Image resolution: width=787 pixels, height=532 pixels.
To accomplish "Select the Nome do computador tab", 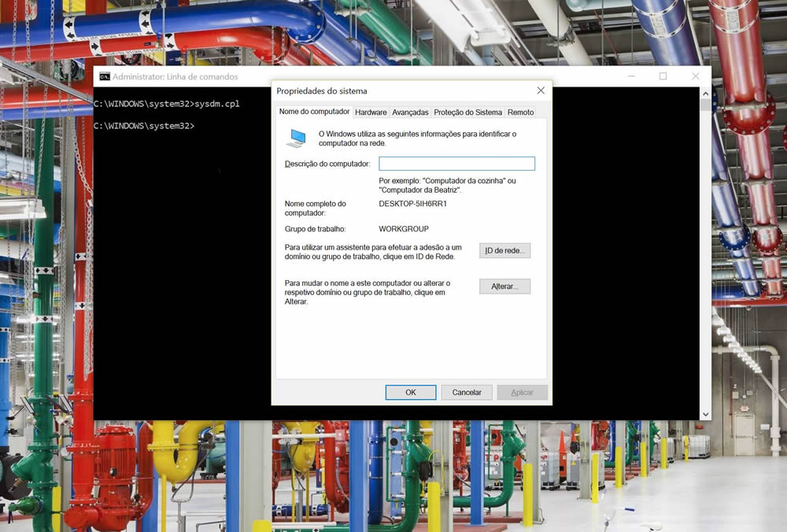I will (313, 112).
